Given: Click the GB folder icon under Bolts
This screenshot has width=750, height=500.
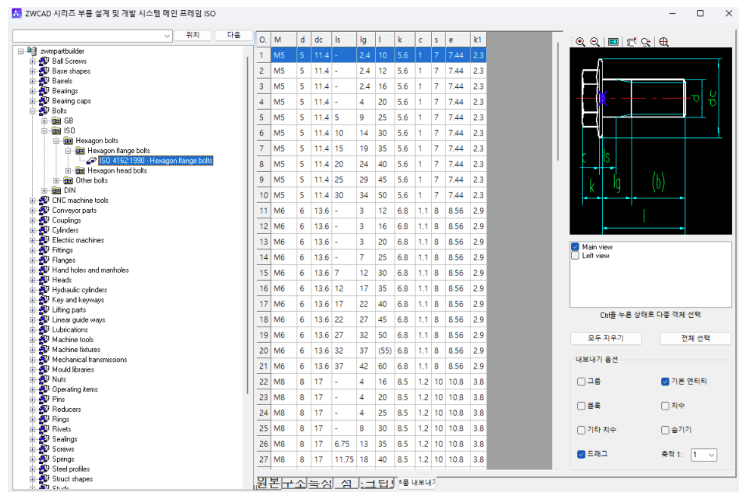Looking at the screenshot, I should point(56,121).
